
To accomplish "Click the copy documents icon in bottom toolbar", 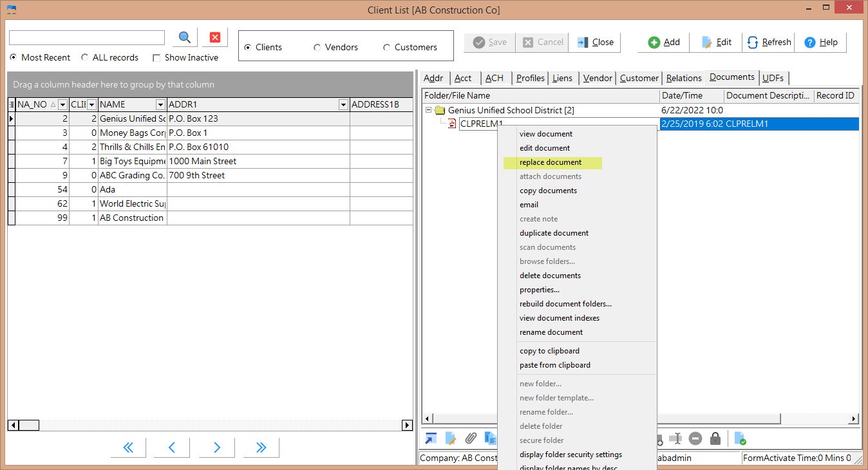I will 491,439.
